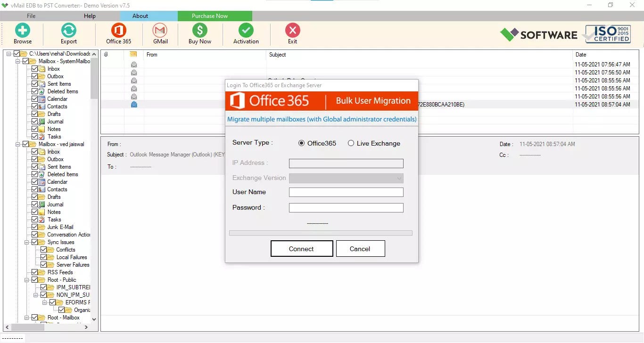Click the folder tree horizontal scrollbar
The width and height of the screenshot is (644, 343).
click(47, 327)
